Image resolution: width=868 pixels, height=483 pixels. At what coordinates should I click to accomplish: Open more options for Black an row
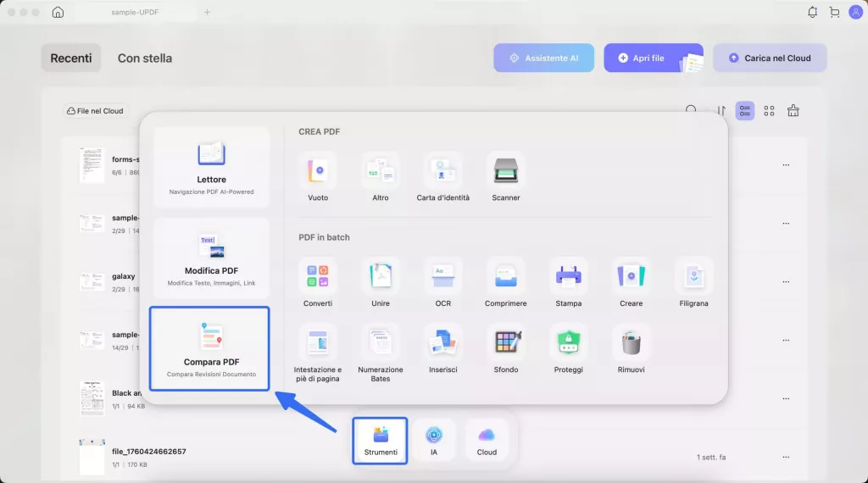[x=786, y=398]
